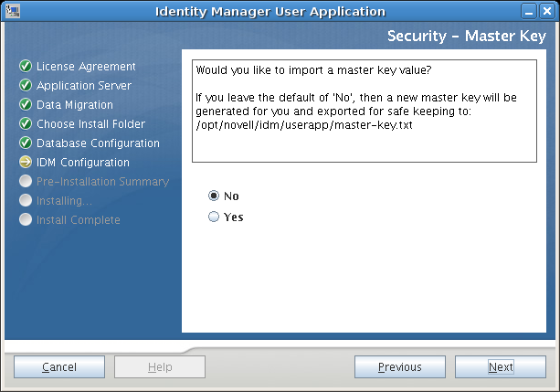Close the Identity Manager User Application window
The height and width of the screenshot is (392, 560).
tap(547, 11)
